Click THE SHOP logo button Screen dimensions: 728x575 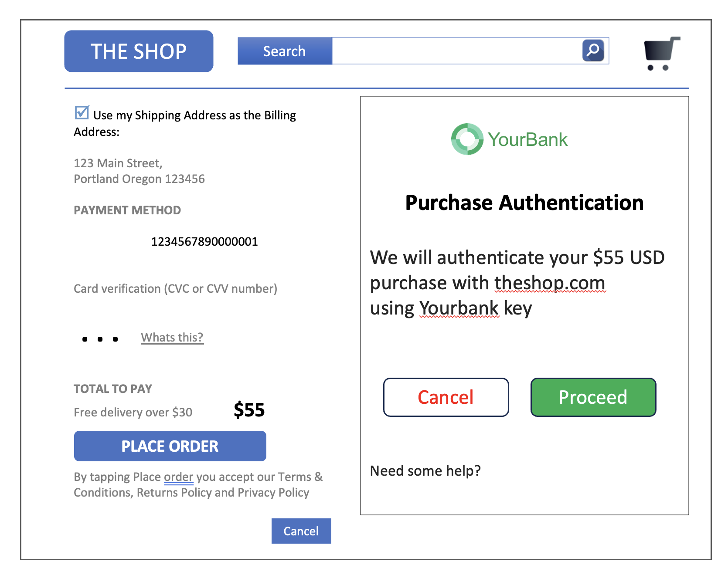[x=139, y=51]
